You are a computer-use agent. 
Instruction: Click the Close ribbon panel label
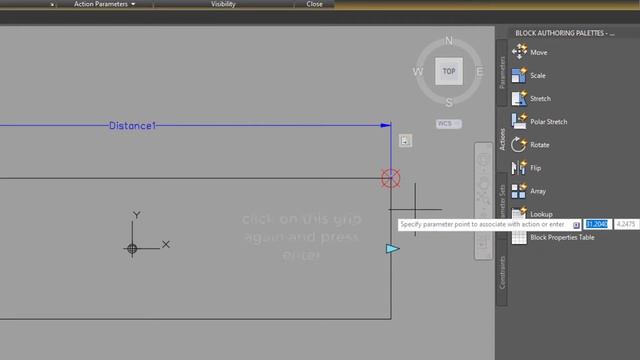coord(314,4)
